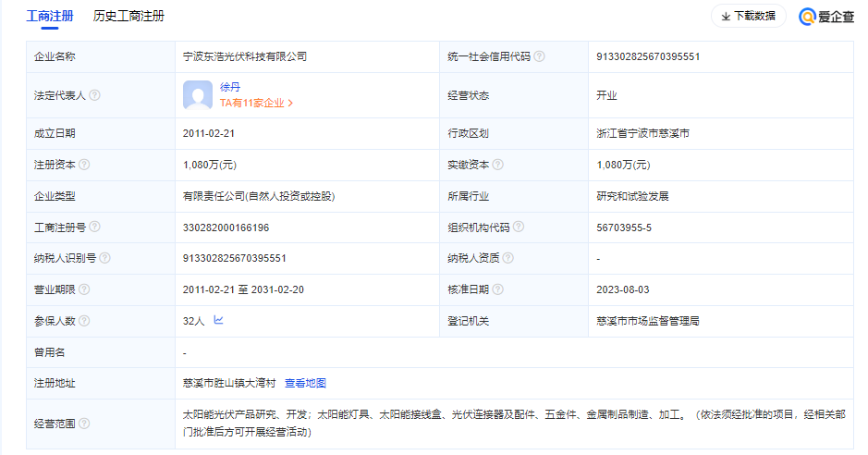This screenshot has height=455, width=868.
Task: Click the help icon next to 组织机构代码
Action: tap(519, 227)
